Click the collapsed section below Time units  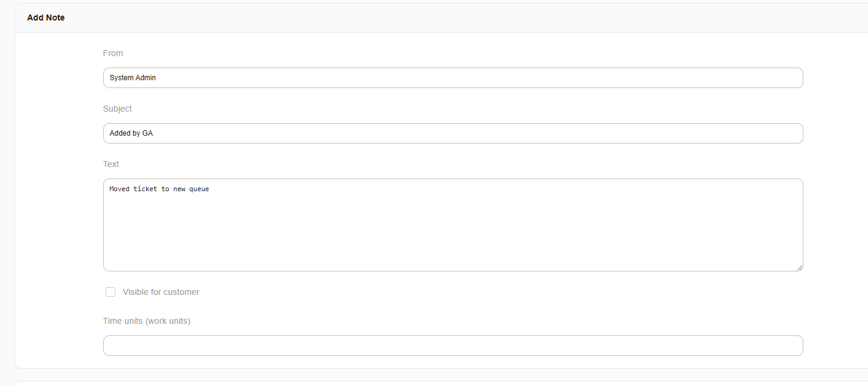click(434, 382)
